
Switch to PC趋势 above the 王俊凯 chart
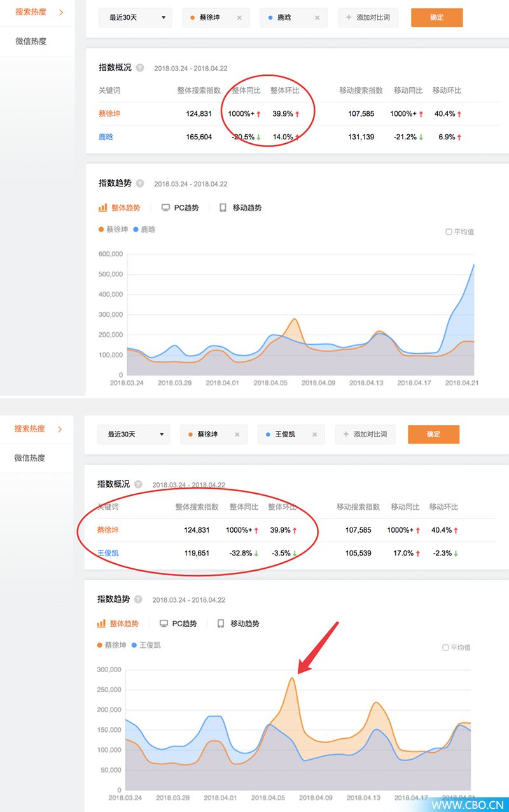[x=178, y=624]
